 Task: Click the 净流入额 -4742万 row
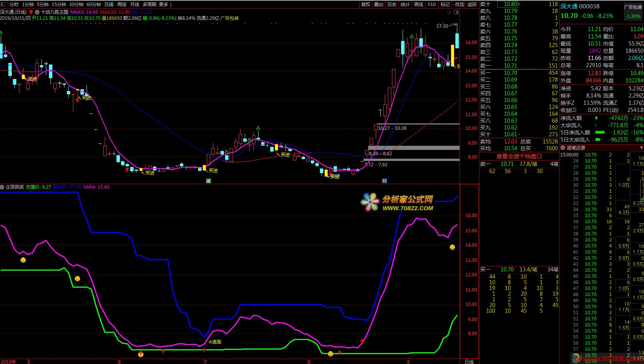(x=602, y=118)
